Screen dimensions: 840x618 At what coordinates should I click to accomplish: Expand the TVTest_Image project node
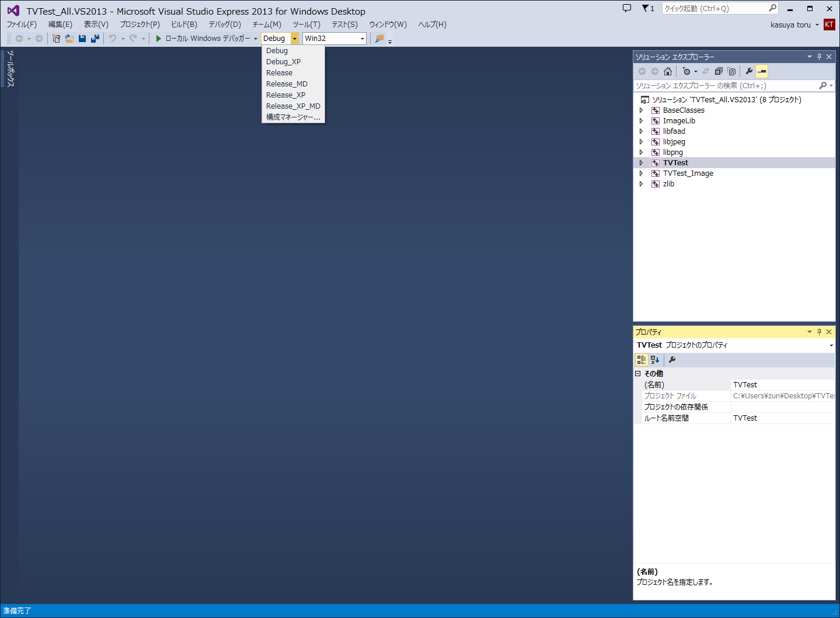tap(641, 173)
